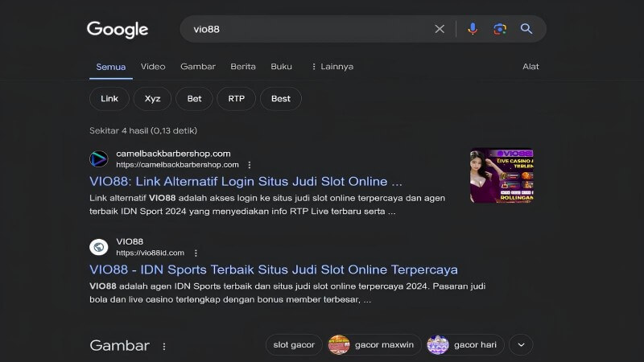Apply the Xyz filter chip
This screenshot has width=644, height=362.
(152, 98)
